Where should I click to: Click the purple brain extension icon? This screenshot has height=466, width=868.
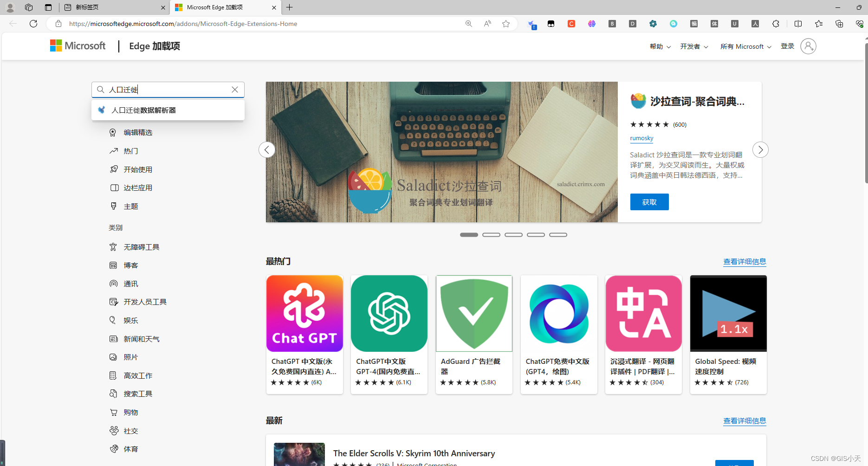point(592,24)
